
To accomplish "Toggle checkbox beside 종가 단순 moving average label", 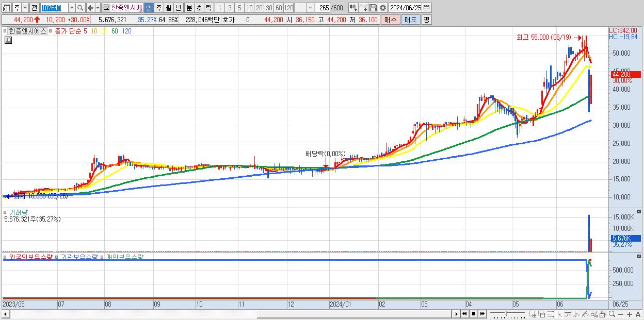I will [52, 31].
